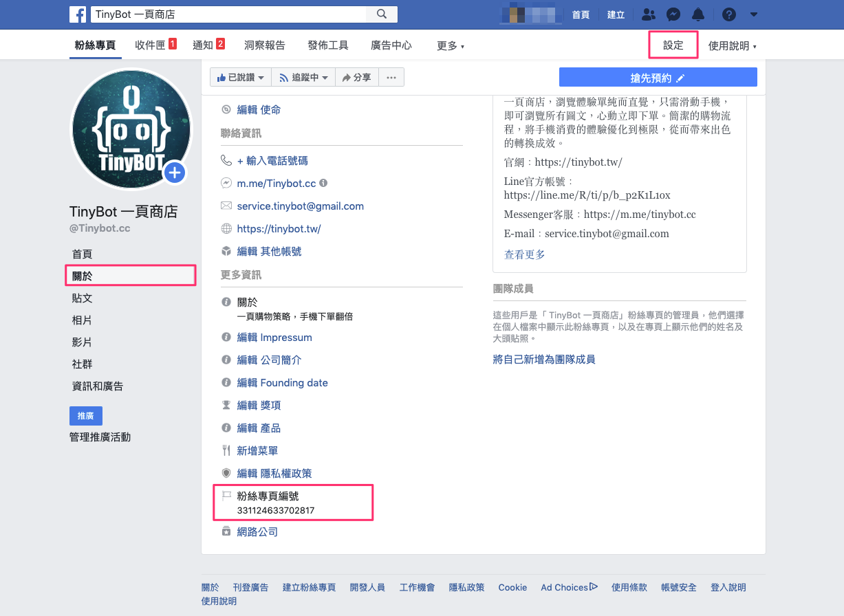Open the help question mark icon

729,14
